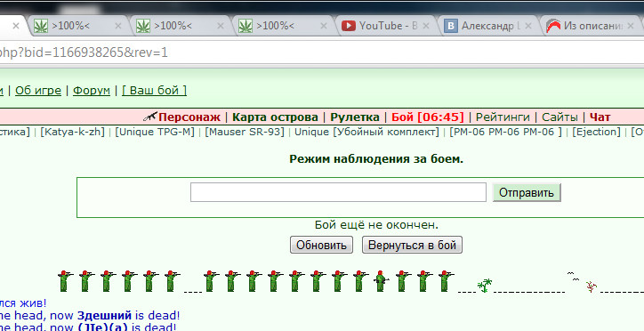
Task: Focus the address bar showing bid=1166938265
Action: (322, 52)
